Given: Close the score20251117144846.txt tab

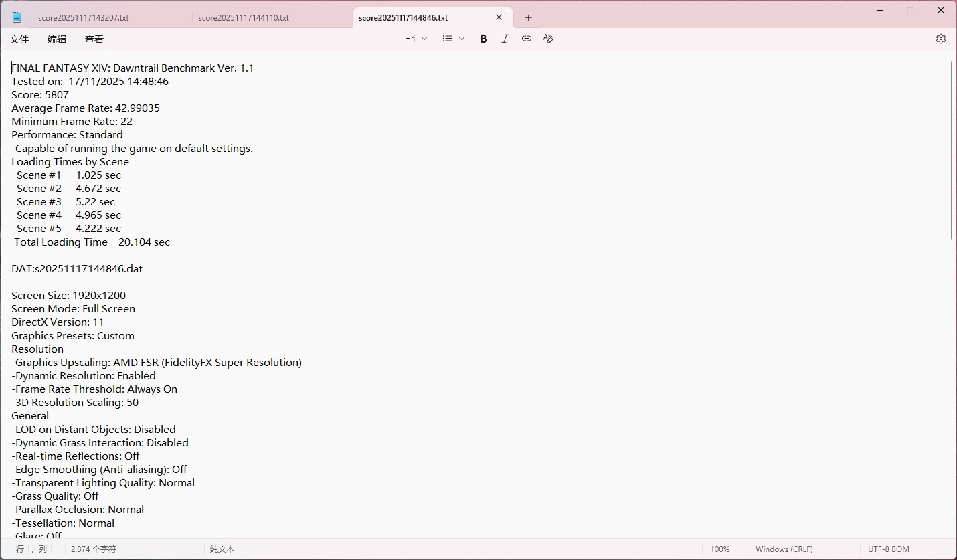Looking at the screenshot, I should (x=499, y=18).
